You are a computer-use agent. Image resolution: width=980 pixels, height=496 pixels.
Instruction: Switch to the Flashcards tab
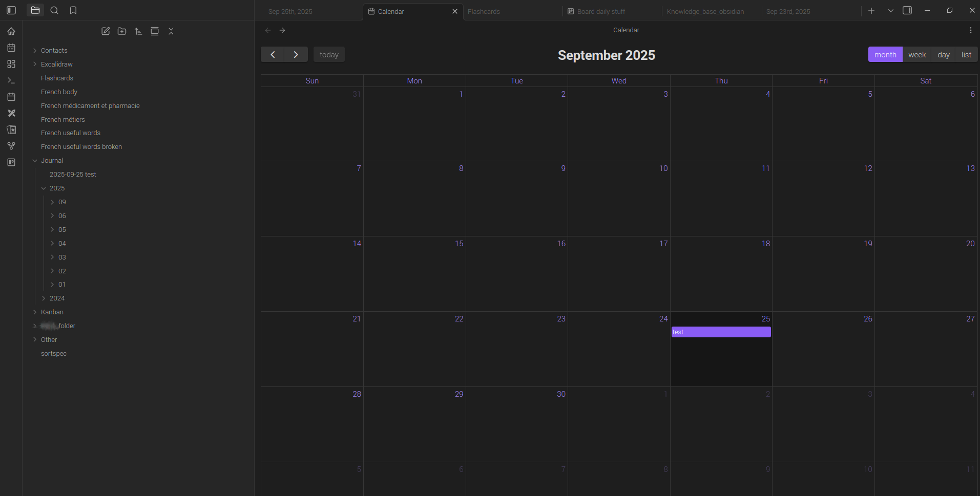pos(484,11)
